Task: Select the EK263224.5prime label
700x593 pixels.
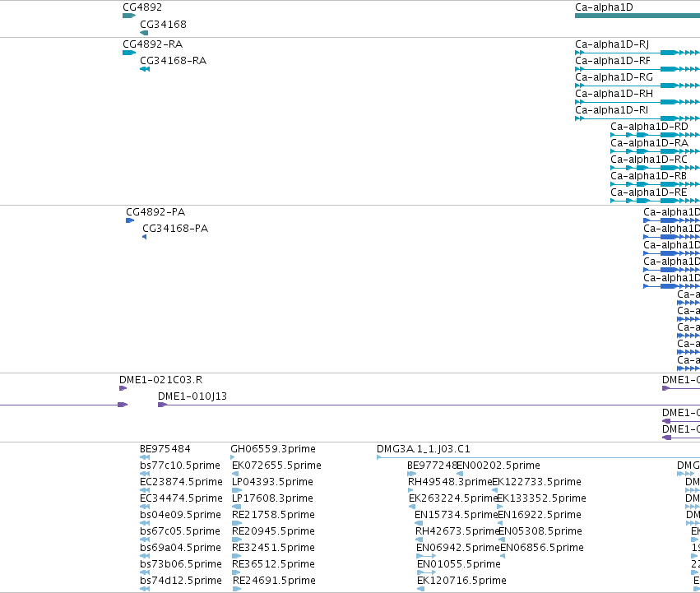Action: [452, 498]
